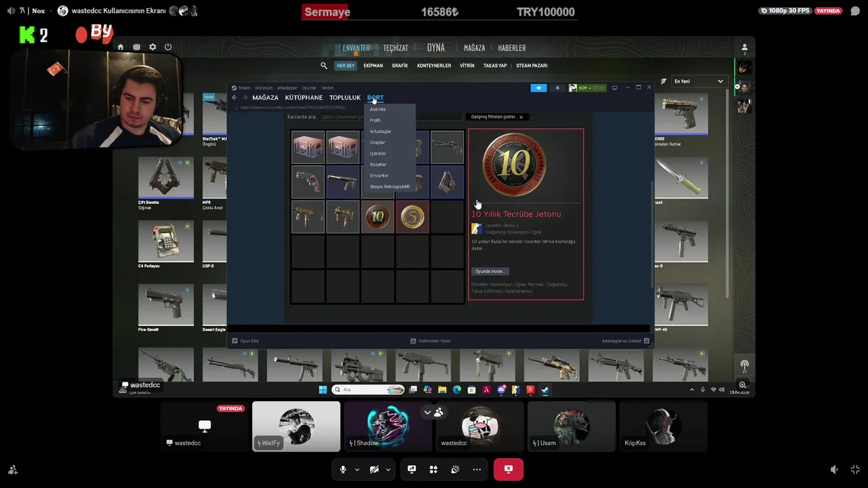868x488 pixels.
Task: Open Steam notifications bell icon
Action: click(x=557, y=87)
